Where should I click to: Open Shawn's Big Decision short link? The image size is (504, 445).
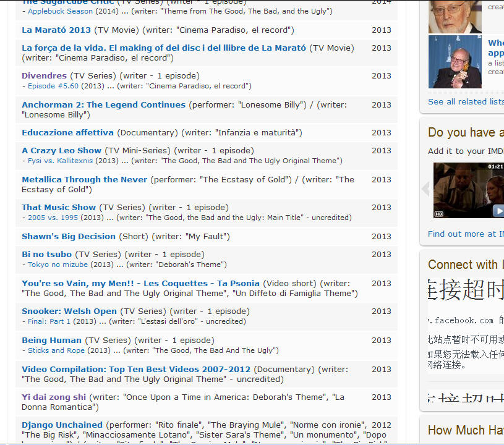coord(69,237)
